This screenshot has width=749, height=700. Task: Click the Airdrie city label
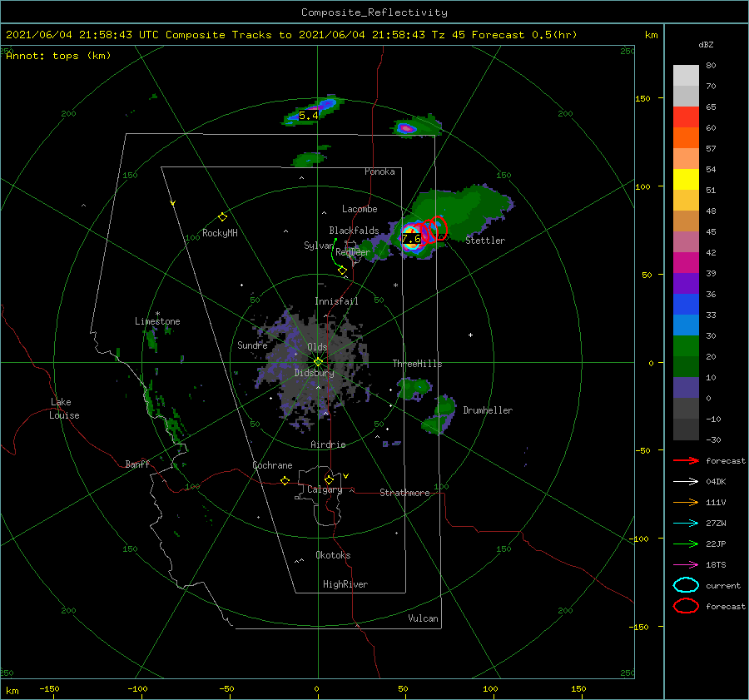pos(328,444)
